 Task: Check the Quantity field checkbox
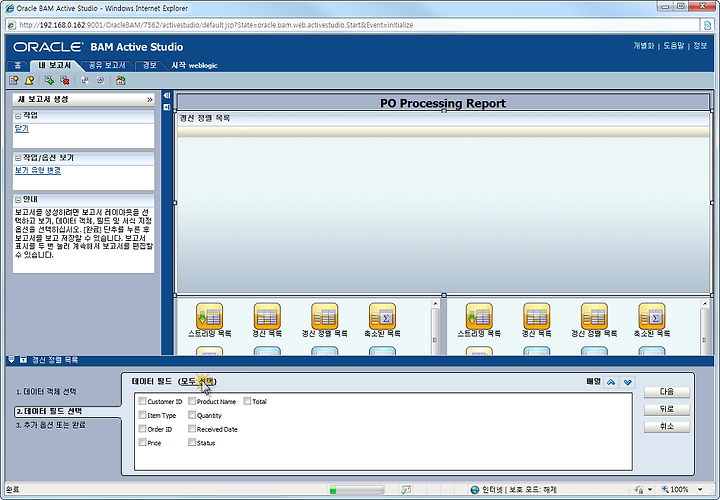192,415
